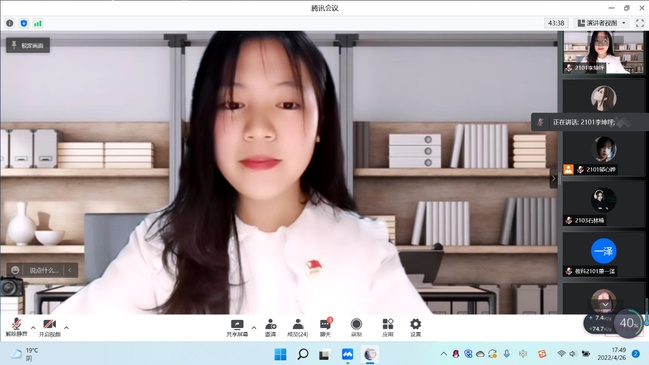Unmute microphone via 解除静音 button

(x=17, y=328)
